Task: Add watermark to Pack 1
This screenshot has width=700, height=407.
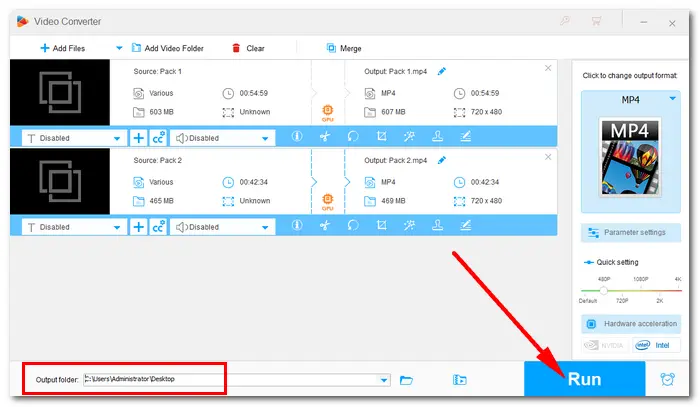Action: (438, 136)
